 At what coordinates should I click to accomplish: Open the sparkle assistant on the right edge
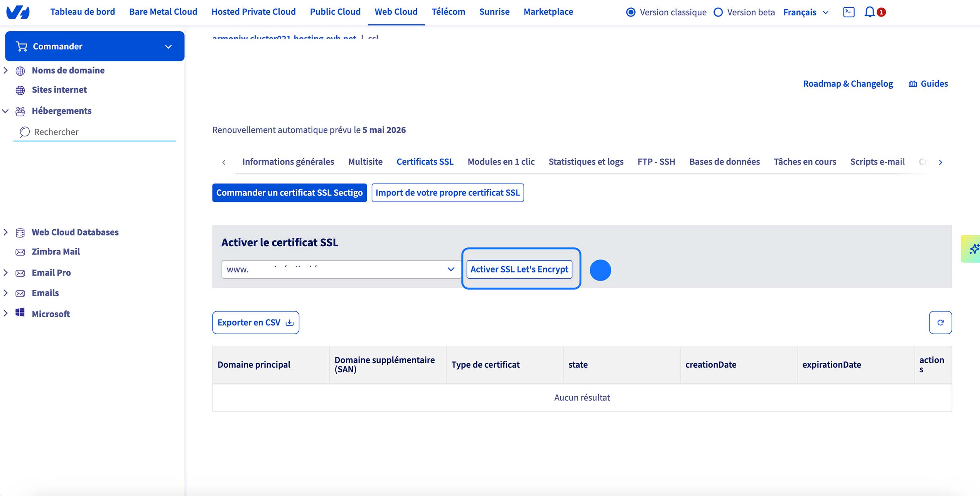tap(974, 249)
